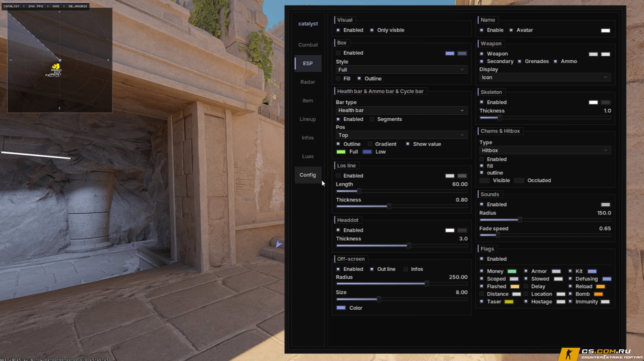Toggle the Money flag checkbox

[482, 271]
